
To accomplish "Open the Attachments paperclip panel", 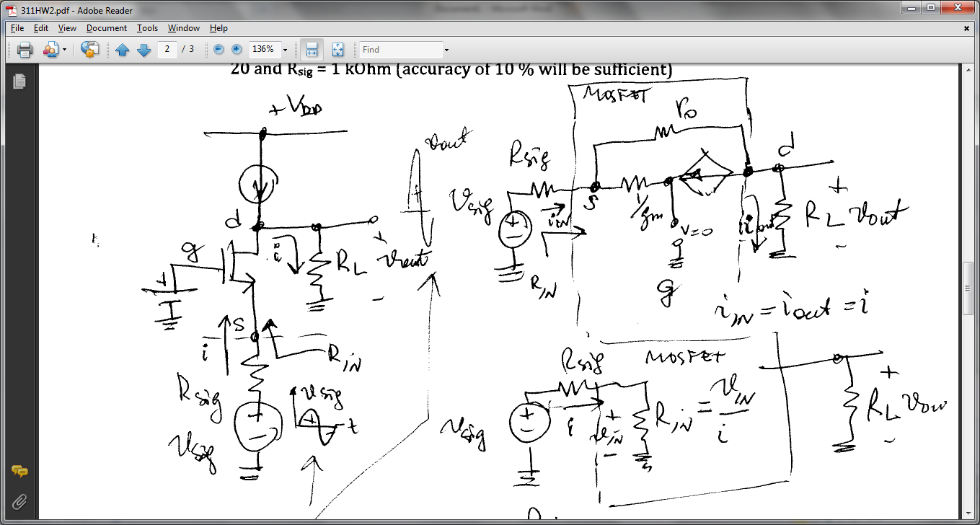I will 19,500.
